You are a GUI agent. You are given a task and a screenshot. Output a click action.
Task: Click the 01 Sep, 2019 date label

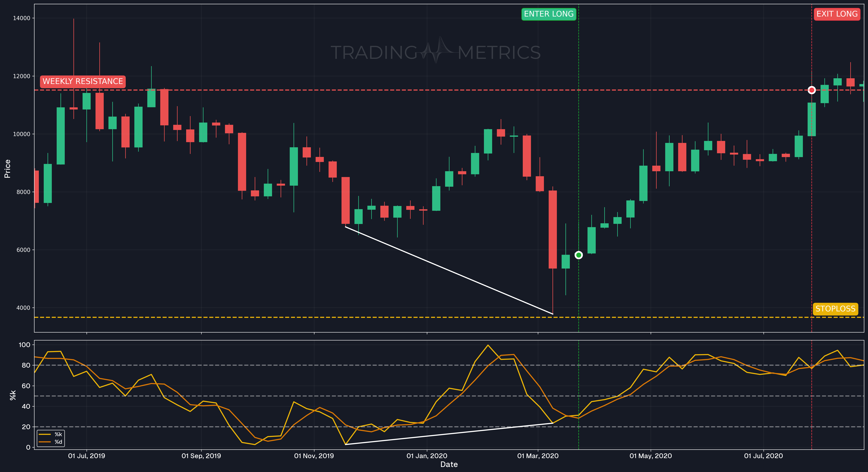201,456
